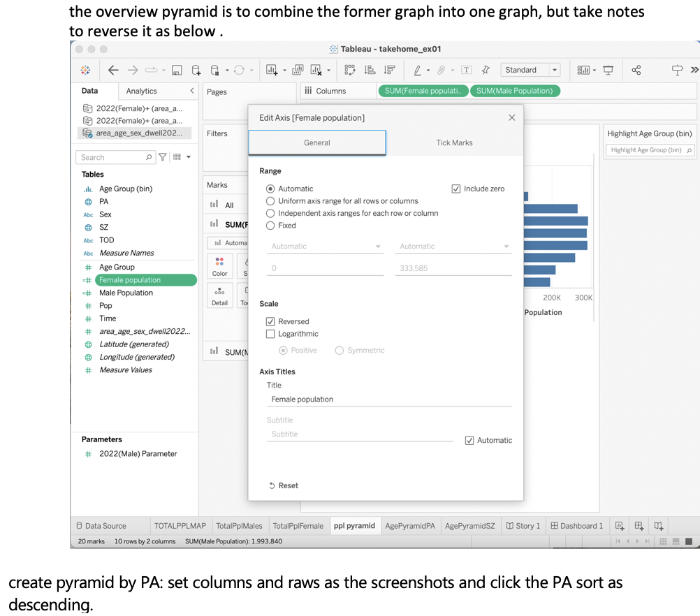This screenshot has width=700, height=616.
Task: Open the Color marks card
Action: tap(220, 266)
